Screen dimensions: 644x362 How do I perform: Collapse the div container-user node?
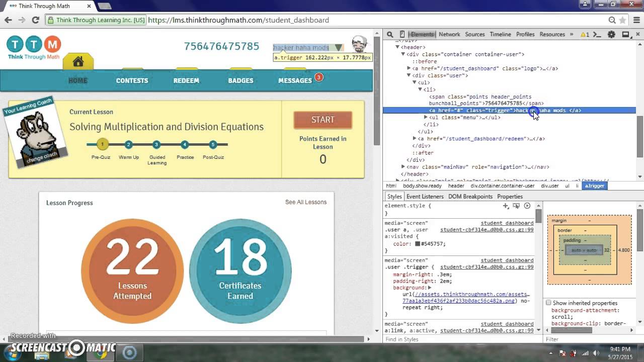403,54
